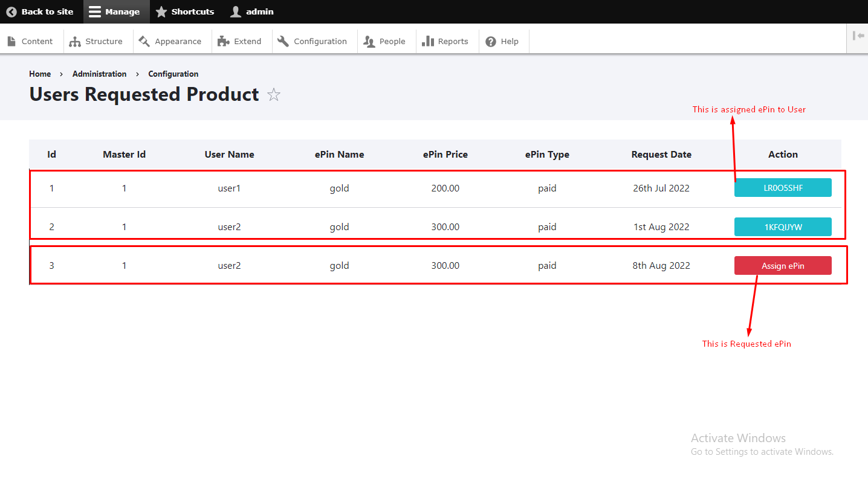Add page to shortcuts via star
The height and width of the screenshot is (482, 868).
[x=274, y=95]
